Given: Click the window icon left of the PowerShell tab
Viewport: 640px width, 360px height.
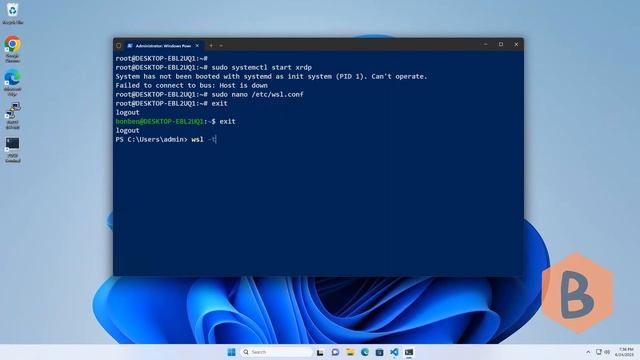Looking at the screenshot, I should tap(119, 46).
